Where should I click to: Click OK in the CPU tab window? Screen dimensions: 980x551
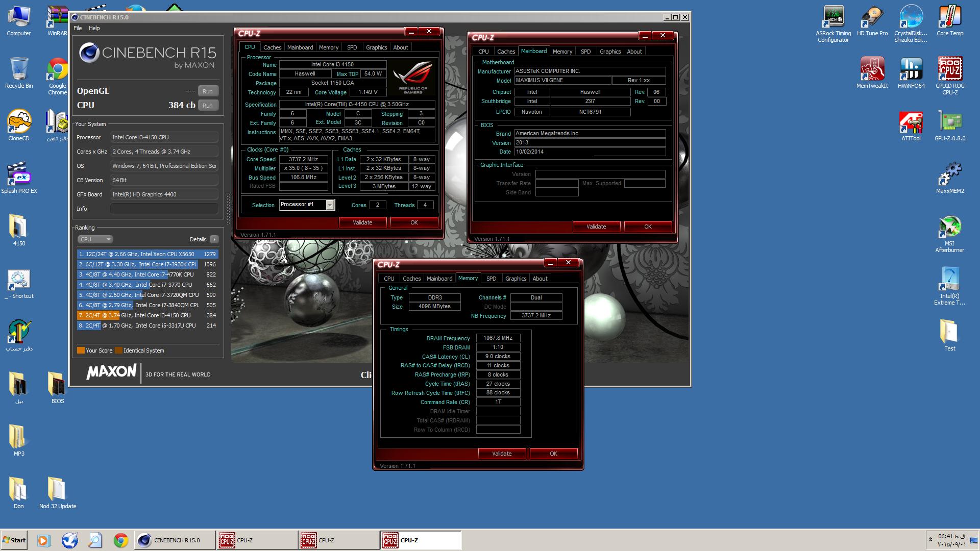pyautogui.click(x=414, y=222)
